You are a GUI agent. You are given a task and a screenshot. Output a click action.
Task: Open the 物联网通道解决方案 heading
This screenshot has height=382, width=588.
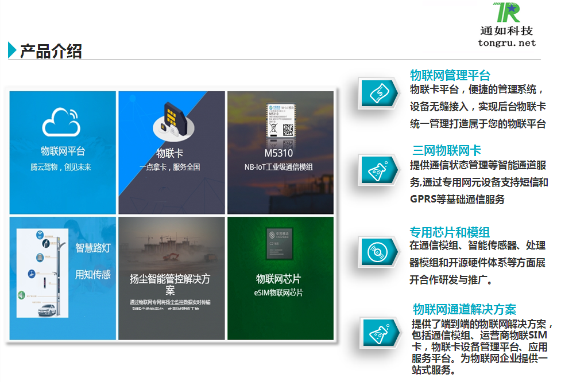(465, 309)
